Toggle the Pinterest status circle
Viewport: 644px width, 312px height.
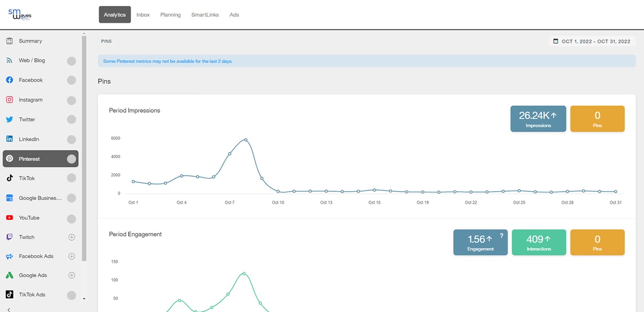pos(71,159)
